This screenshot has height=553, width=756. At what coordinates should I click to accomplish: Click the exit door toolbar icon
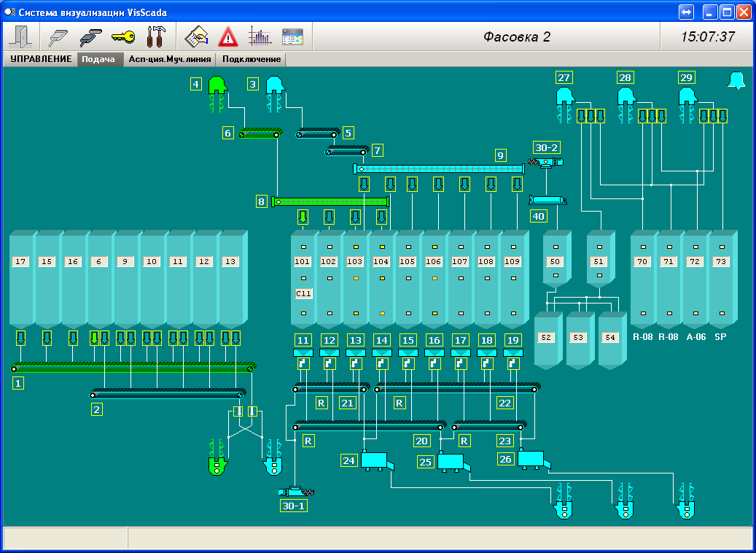[19, 36]
